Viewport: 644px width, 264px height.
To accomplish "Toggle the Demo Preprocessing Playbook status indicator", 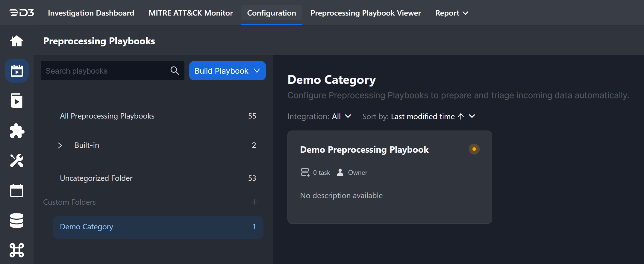I will pos(474,149).
